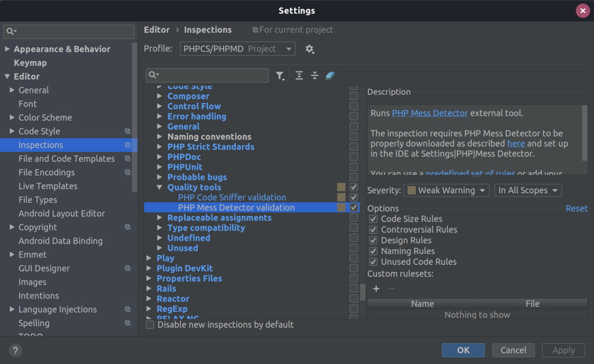Viewport: 594px width, 364px height.
Task: Click the project icon beside File and Code Templates
Action: tap(128, 159)
